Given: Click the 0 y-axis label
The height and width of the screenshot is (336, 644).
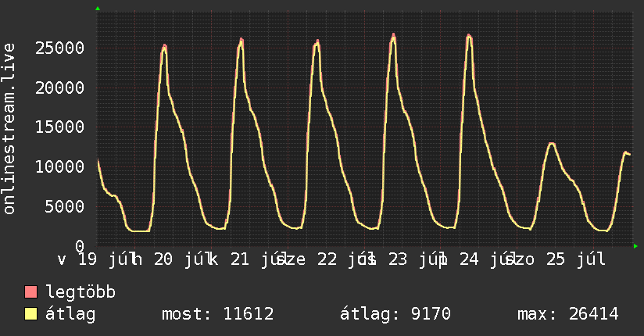Looking at the screenshot, I should click(80, 245).
